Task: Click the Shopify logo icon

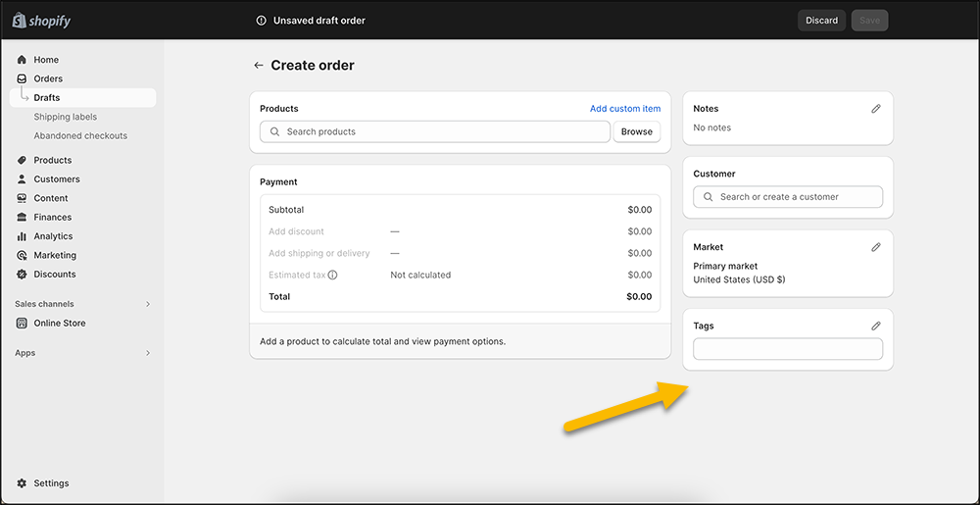Action: click(x=19, y=21)
